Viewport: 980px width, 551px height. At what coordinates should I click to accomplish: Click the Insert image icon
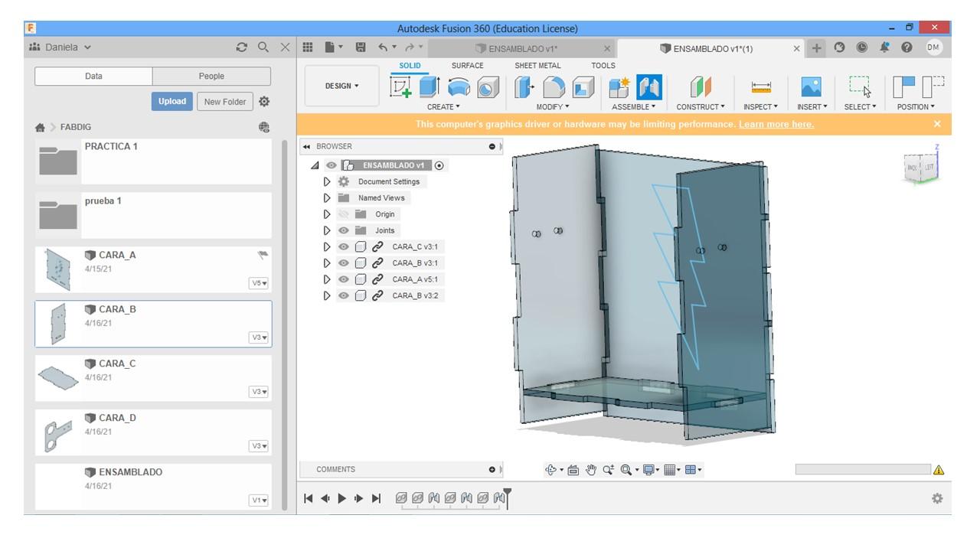point(811,87)
